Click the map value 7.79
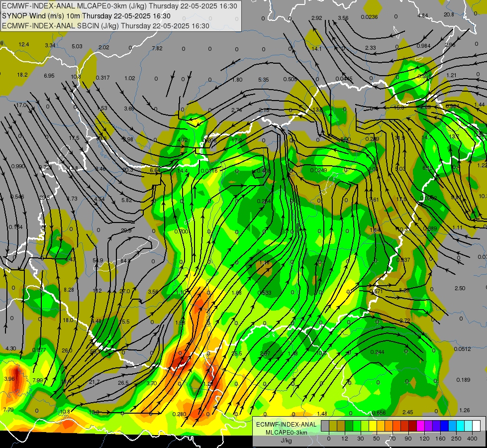The image size is (487, 448). coord(8,410)
